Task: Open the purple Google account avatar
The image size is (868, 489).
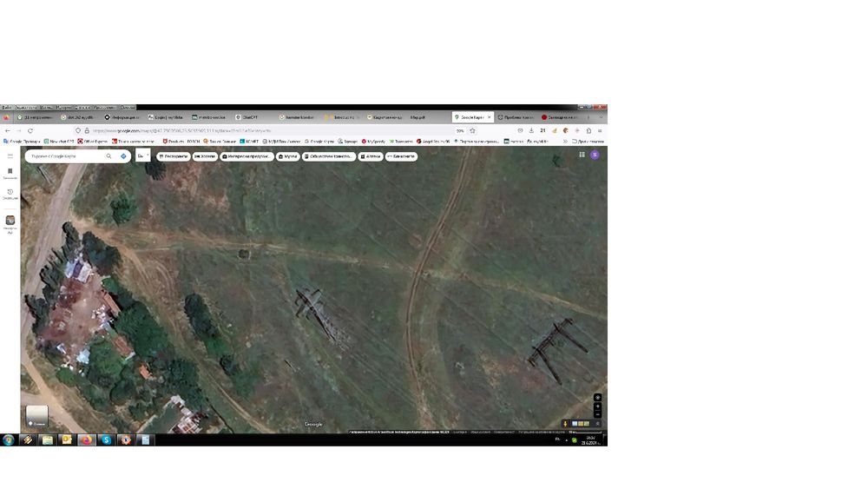Action: click(x=595, y=155)
